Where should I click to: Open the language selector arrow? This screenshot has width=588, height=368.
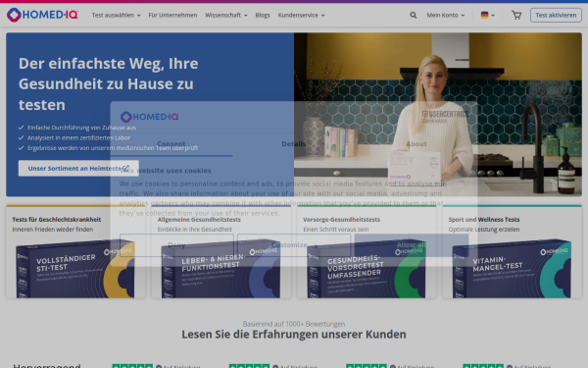[493, 16]
